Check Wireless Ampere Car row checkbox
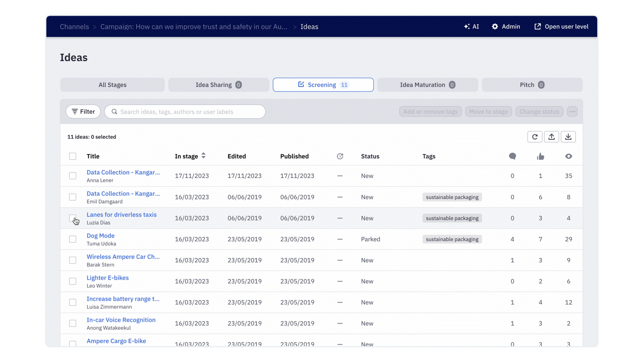644x362 pixels. [x=72, y=260]
